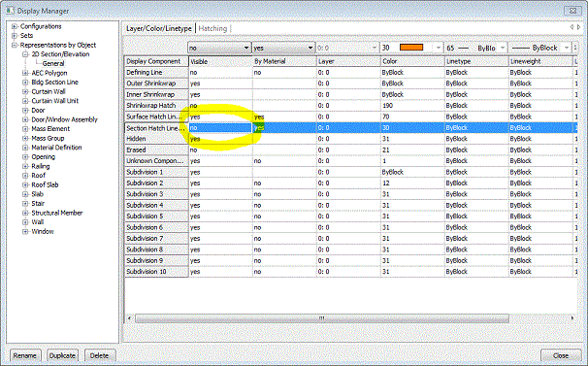Image resolution: width=588 pixels, height=366 pixels.
Task: Toggle By Material cell for Defining Line
Action: coord(284,73)
